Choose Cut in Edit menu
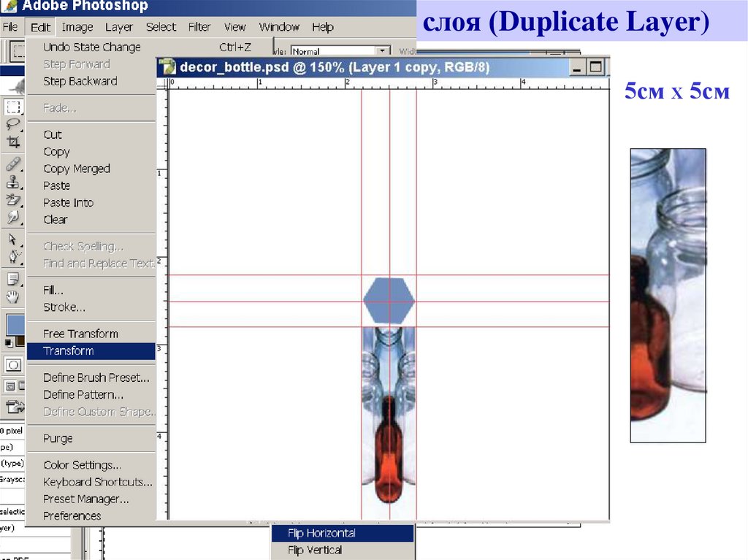This screenshot has width=748, height=560. [91, 134]
